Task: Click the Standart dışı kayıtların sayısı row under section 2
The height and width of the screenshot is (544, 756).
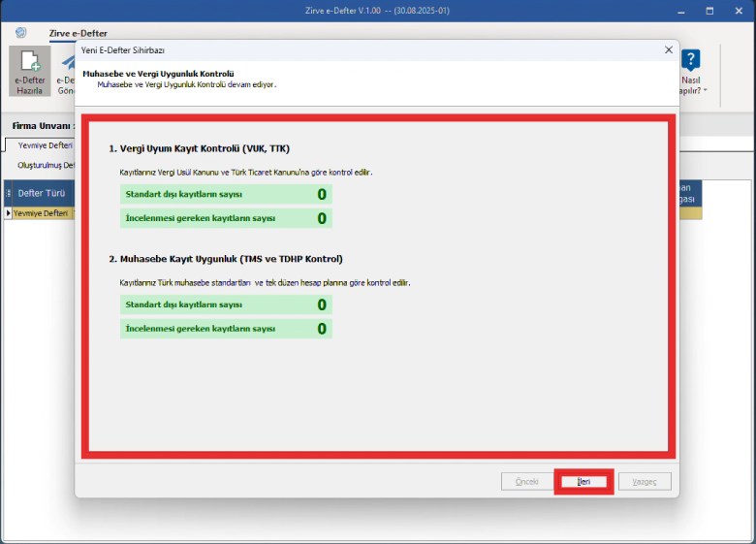Action: (x=226, y=304)
